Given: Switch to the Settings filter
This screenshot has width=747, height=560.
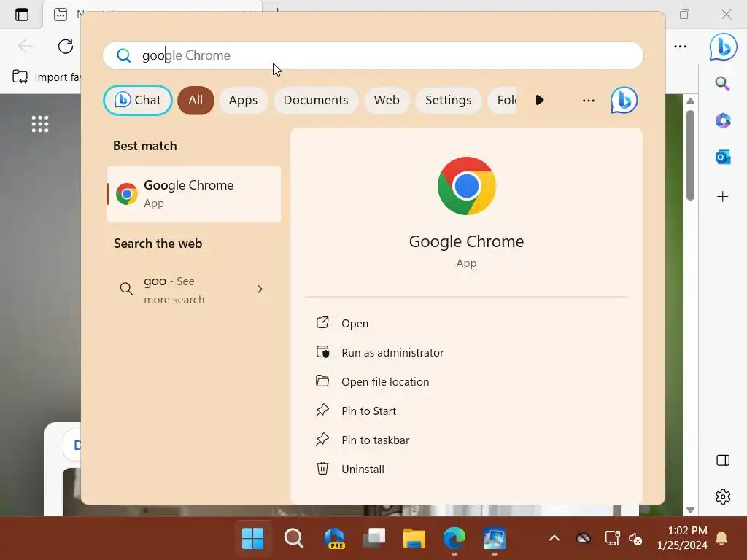Looking at the screenshot, I should pos(448,100).
